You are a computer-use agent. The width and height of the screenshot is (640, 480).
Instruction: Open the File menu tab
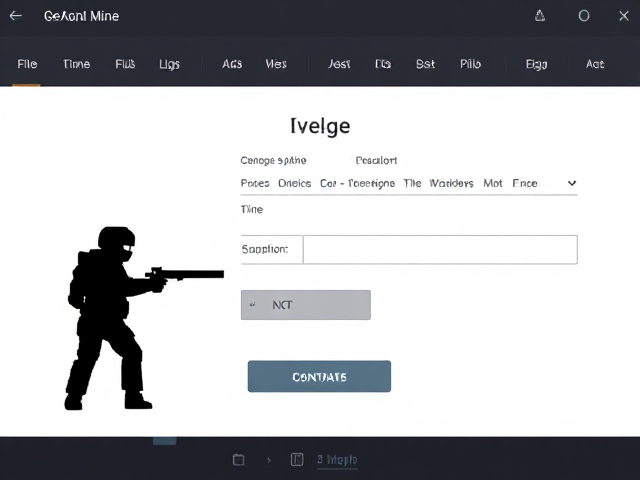[27, 64]
